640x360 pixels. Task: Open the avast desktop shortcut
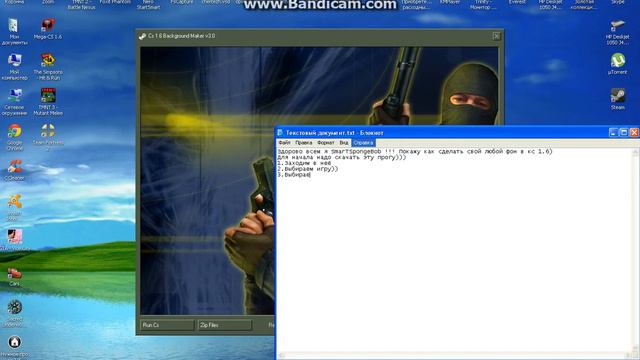pyautogui.click(x=14, y=207)
